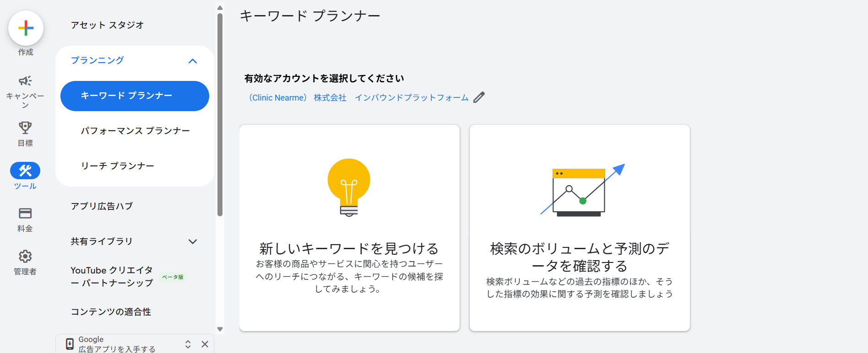The image size is (868, 353).
Task: Open パフォーマンス プランナー menu item
Action: tap(136, 131)
